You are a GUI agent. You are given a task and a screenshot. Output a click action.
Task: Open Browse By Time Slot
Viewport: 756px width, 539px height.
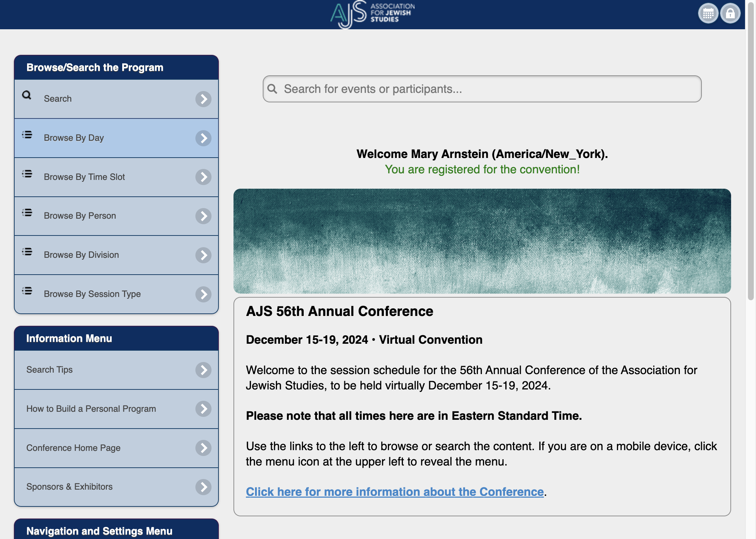point(116,177)
